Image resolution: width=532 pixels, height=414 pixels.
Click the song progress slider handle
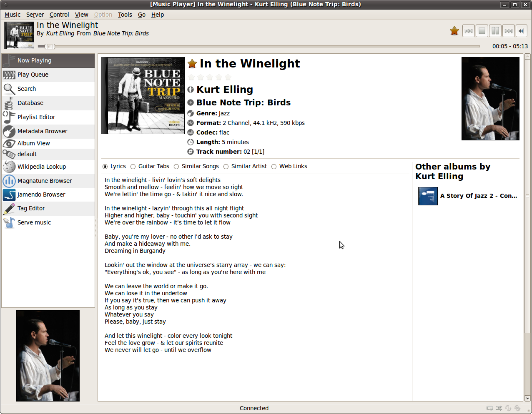click(50, 46)
